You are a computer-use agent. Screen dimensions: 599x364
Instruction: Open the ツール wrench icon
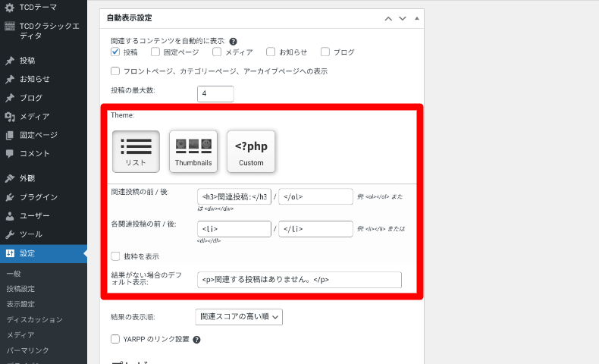tap(10, 234)
